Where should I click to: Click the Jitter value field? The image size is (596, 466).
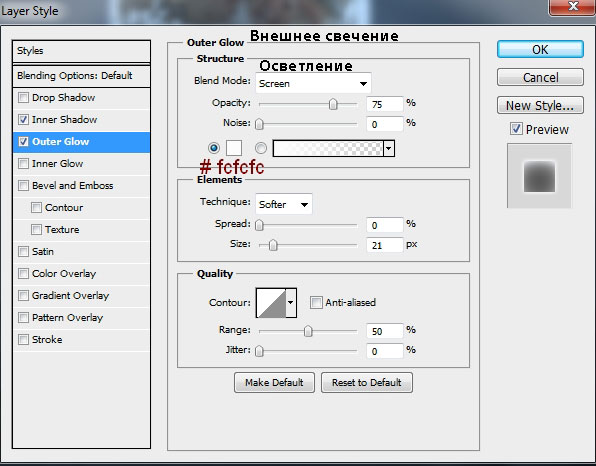pos(385,351)
